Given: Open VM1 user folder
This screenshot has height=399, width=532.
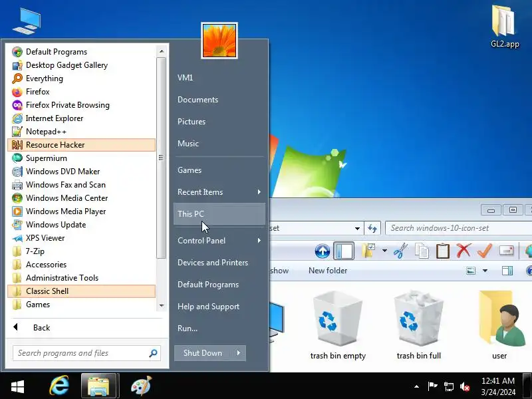Looking at the screenshot, I should tap(219, 78).
